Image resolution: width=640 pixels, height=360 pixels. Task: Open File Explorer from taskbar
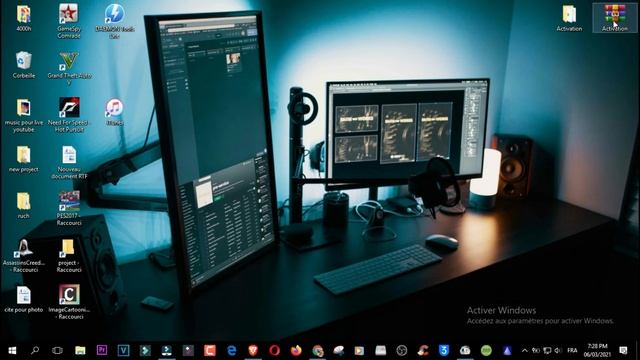click(80, 350)
